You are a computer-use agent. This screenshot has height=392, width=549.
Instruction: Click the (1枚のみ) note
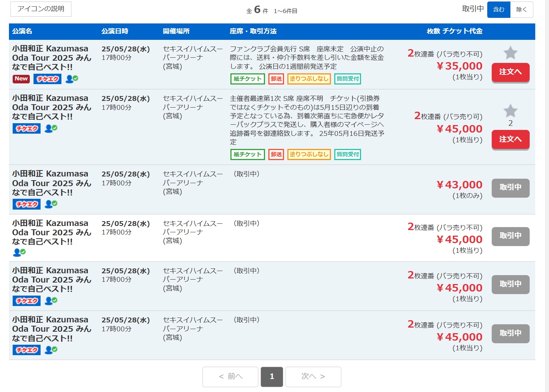[x=467, y=196]
